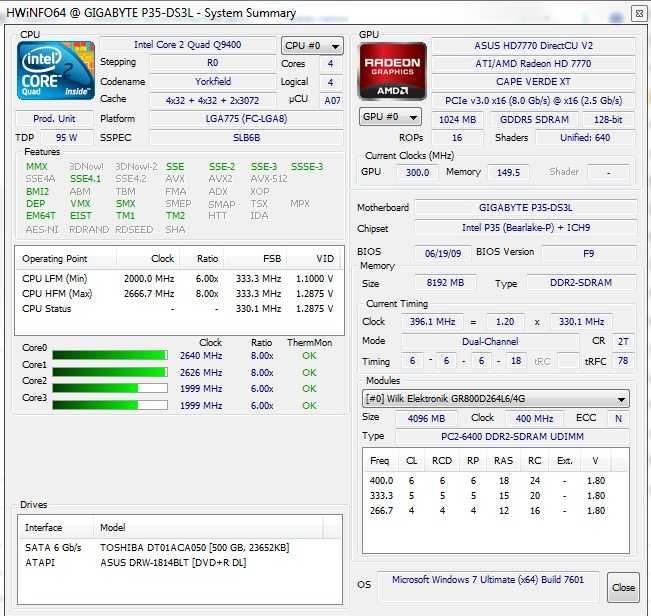This screenshot has height=616, width=651.
Task: Click the Close button
Action: pos(623,587)
